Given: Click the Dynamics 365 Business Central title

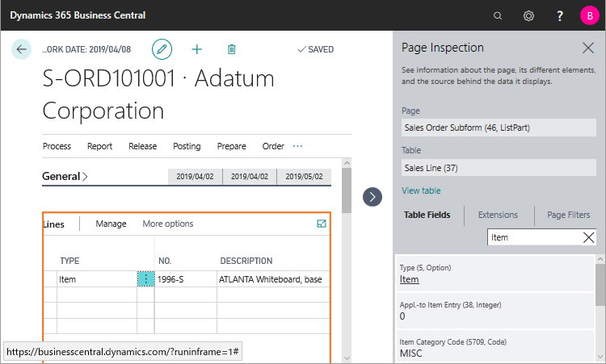Looking at the screenshot, I should point(78,15).
